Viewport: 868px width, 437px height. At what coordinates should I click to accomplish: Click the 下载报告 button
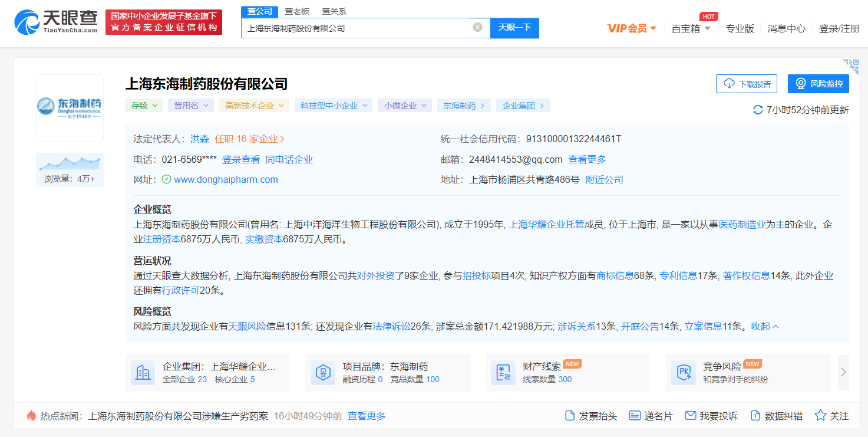point(747,84)
